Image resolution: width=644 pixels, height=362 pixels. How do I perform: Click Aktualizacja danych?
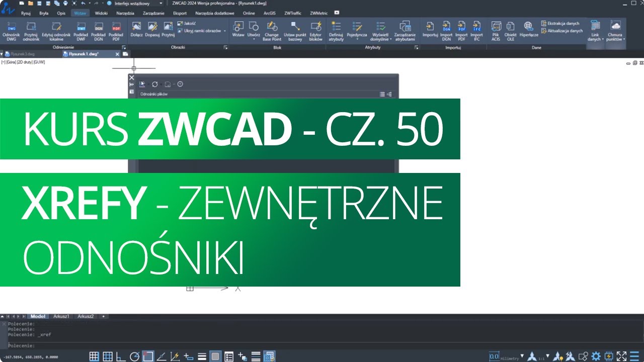point(562,31)
